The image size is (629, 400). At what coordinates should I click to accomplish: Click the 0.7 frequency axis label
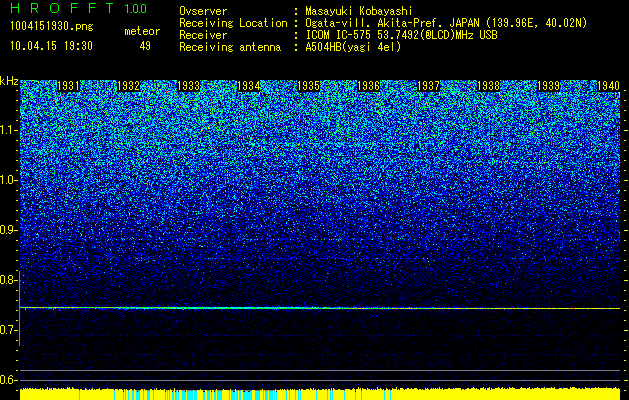pyautogui.click(x=9, y=330)
